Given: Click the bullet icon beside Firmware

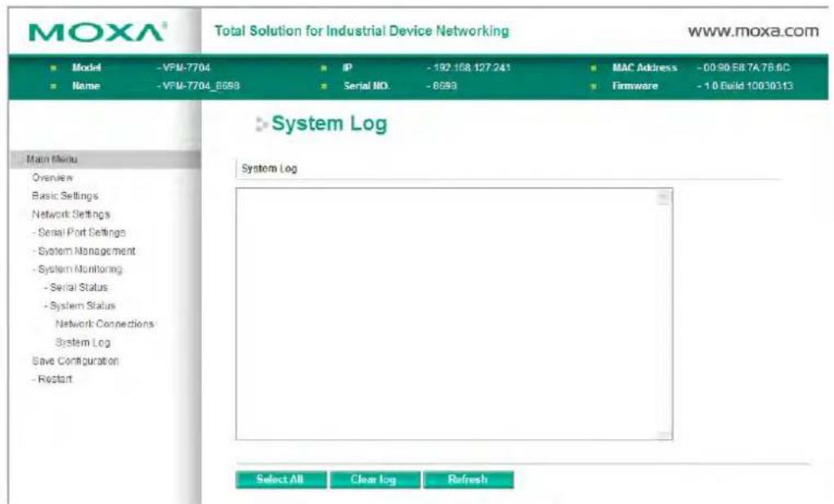Looking at the screenshot, I should point(594,86).
